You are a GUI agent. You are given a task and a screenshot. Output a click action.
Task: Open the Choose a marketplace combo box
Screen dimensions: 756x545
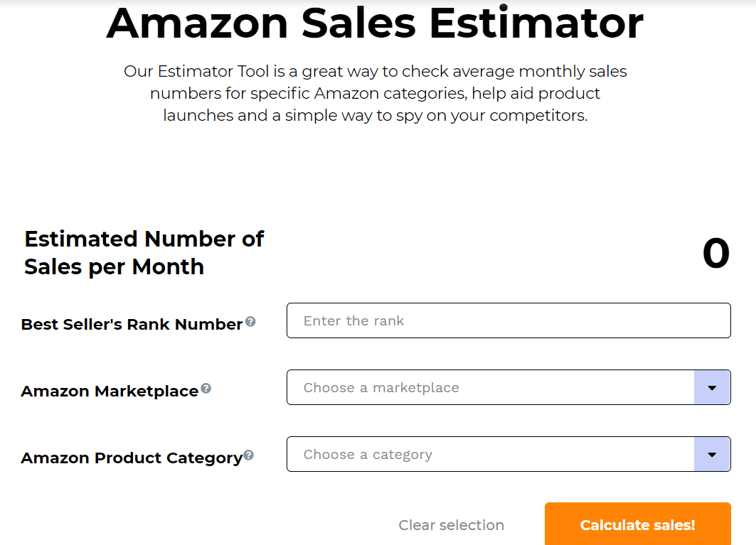coord(509,387)
